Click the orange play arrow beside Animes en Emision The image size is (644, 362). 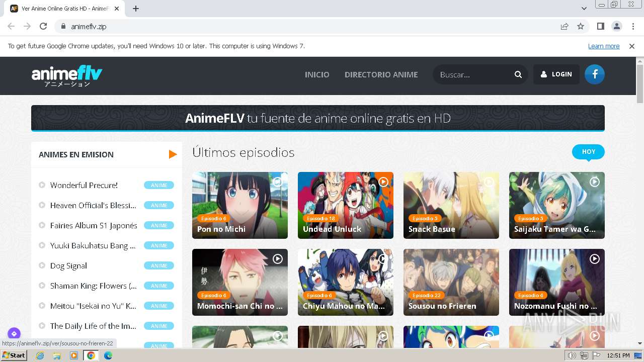tap(173, 154)
